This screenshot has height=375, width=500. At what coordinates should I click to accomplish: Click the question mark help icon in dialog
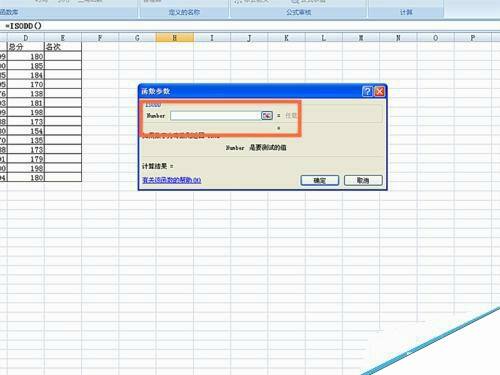[x=367, y=91]
